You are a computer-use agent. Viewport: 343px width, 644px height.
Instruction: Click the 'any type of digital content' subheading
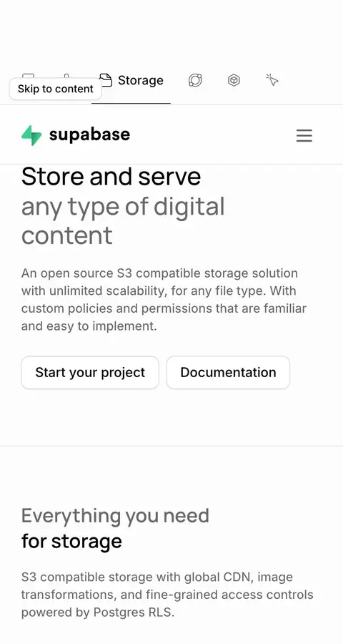[x=123, y=221]
